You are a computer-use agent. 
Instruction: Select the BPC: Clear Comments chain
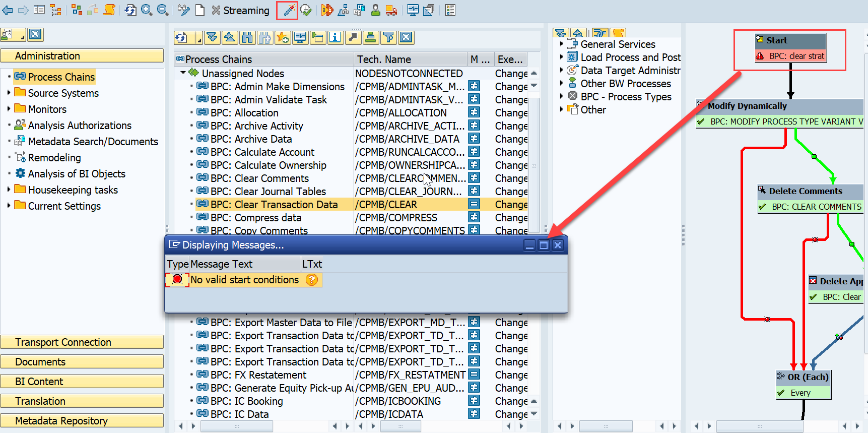pyautogui.click(x=259, y=178)
